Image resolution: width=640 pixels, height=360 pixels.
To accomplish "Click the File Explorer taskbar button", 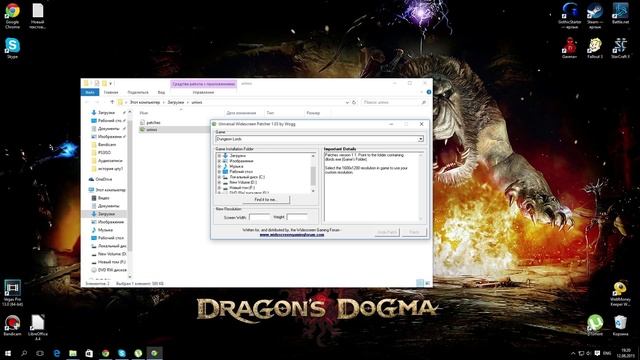I will [73, 353].
